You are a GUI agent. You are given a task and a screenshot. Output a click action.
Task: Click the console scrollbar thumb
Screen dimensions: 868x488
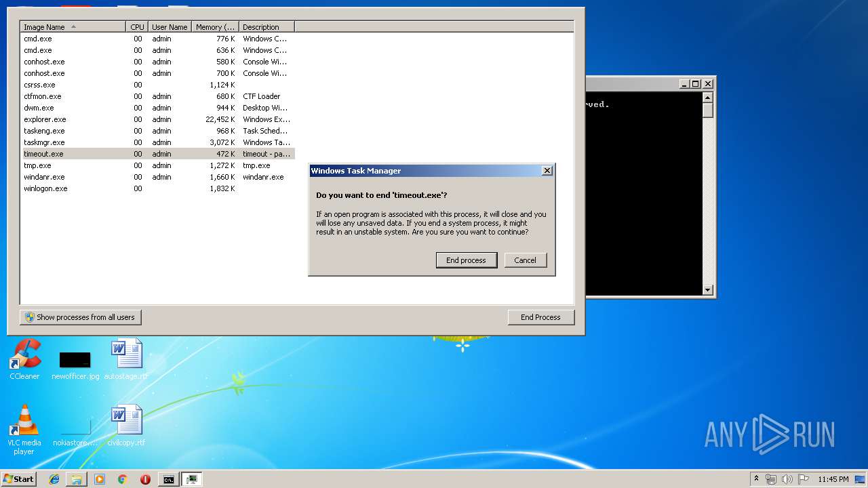tap(708, 110)
